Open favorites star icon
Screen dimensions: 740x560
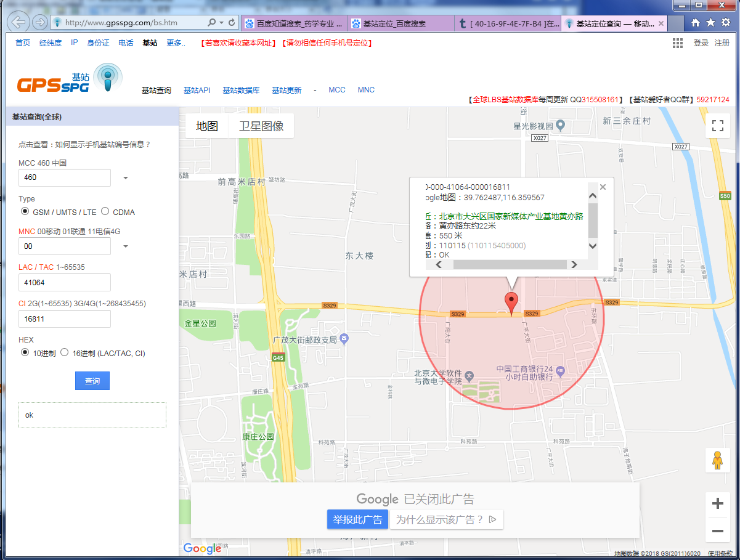point(710,23)
